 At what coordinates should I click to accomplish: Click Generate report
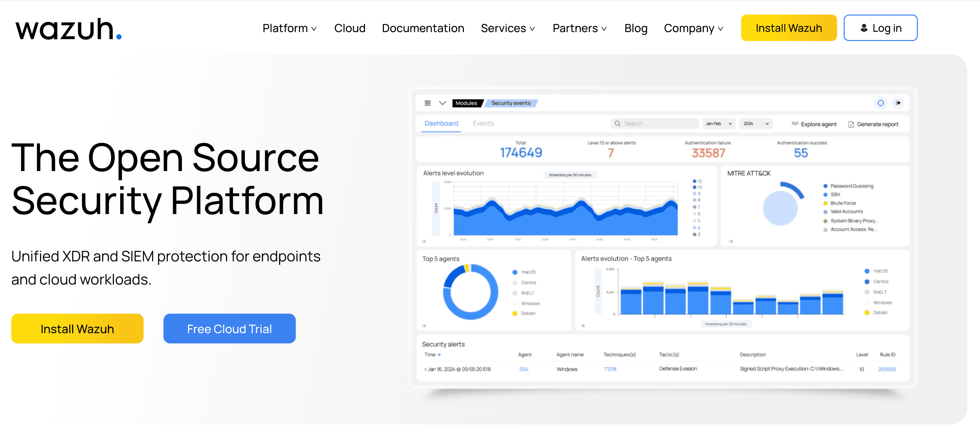pyautogui.click(x=873, y=124)
